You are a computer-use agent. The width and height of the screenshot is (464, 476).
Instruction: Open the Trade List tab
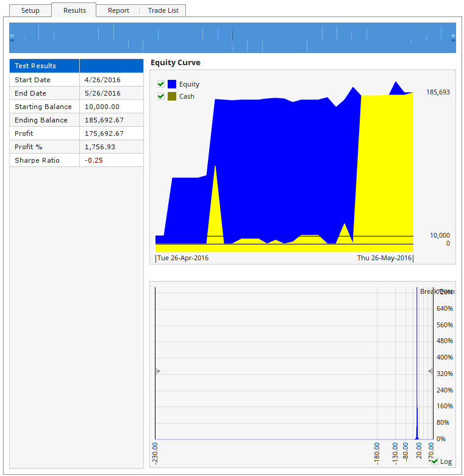coord(163,10)
